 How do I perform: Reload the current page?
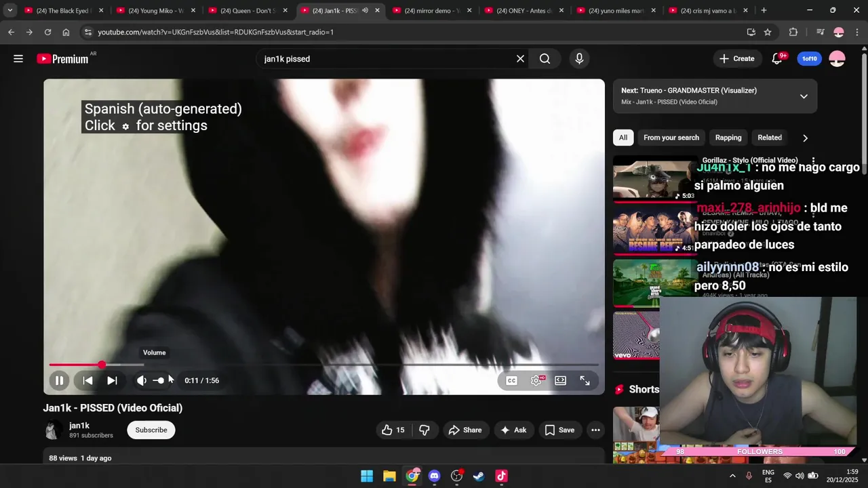[x=47, y=33]
